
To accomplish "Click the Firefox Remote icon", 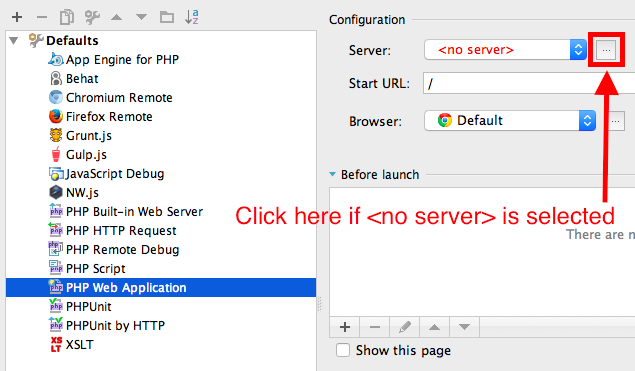I will 56,117.
